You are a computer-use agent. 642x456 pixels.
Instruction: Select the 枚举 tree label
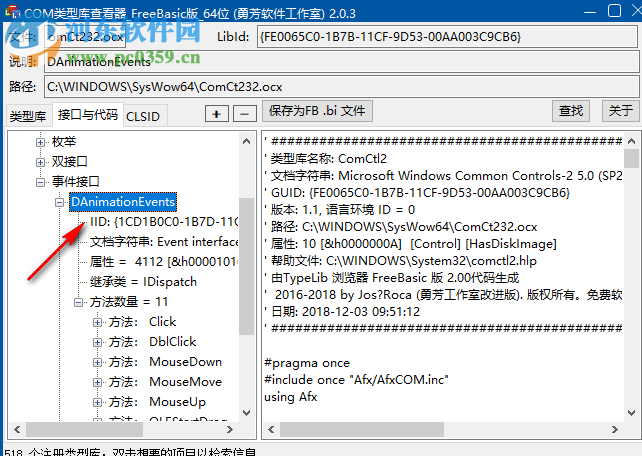(64, 142)
